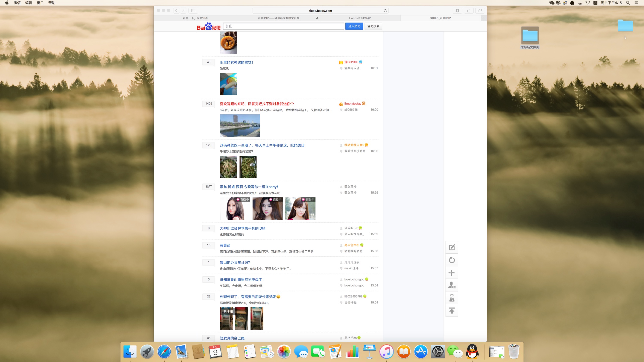The image size is (644, 362).
Task: Reload page using address bar refresh icon
Action: [x=385, y=11]
